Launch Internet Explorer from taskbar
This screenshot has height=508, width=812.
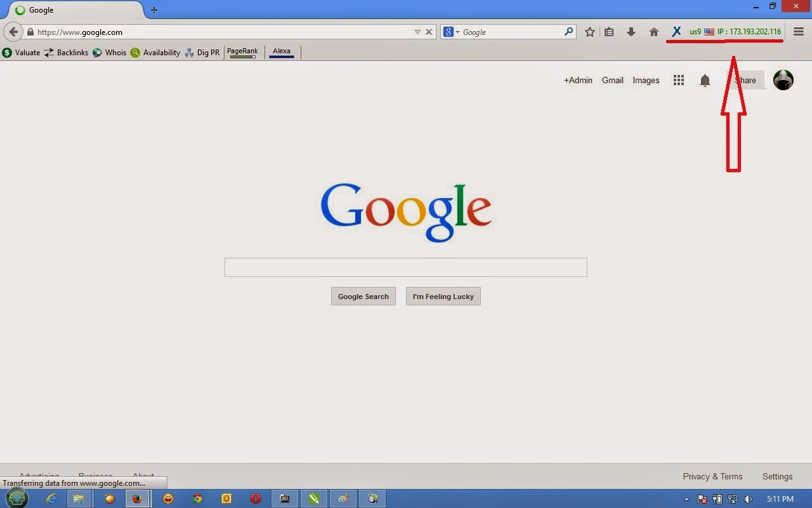point(51,498)
